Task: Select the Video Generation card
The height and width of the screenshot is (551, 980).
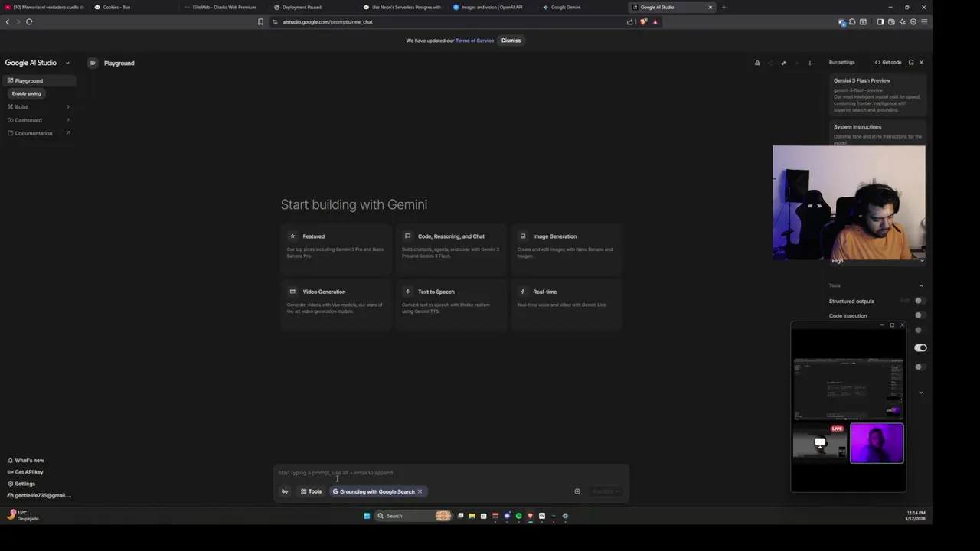Action: point(336,304)
